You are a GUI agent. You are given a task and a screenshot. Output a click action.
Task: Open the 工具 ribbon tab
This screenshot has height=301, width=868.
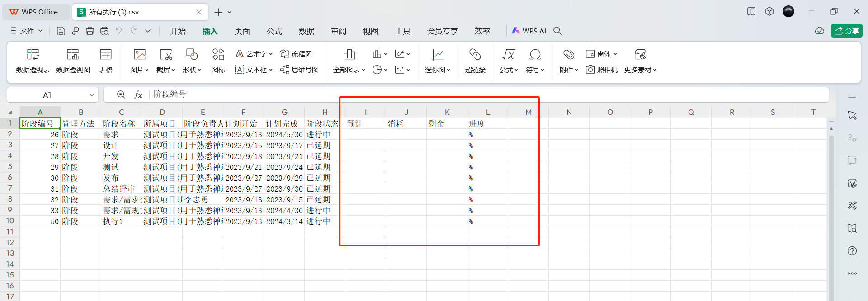(x=403, y=31)
